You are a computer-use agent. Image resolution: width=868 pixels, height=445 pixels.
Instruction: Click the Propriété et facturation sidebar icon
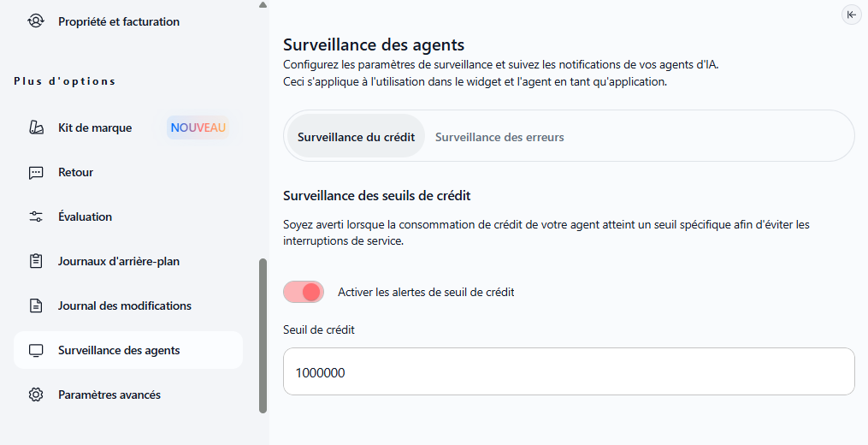[36, 21]
